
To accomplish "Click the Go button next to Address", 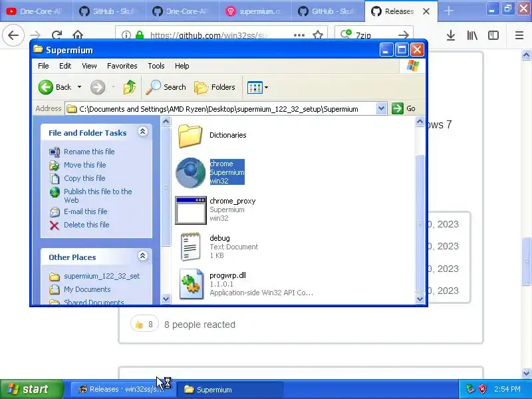I will (x=404, y=108).
